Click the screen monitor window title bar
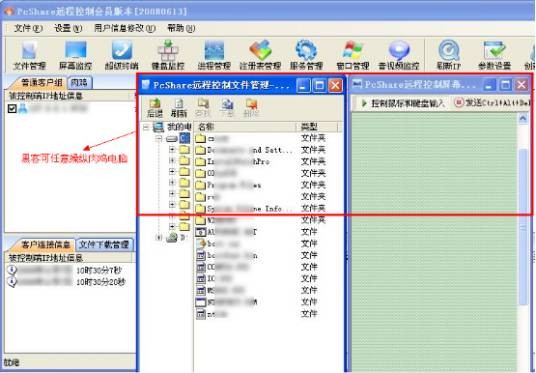The image size is (536, 373). 416,84
